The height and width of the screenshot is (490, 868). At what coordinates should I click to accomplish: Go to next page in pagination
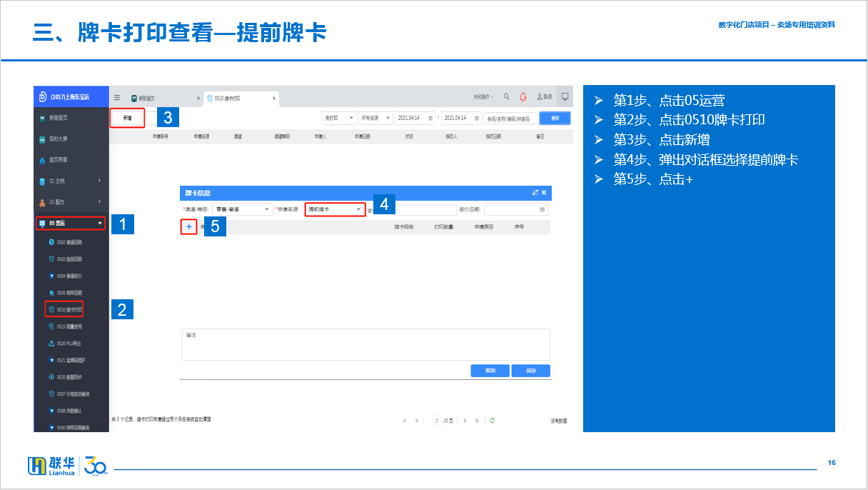[x=465, y=421]
